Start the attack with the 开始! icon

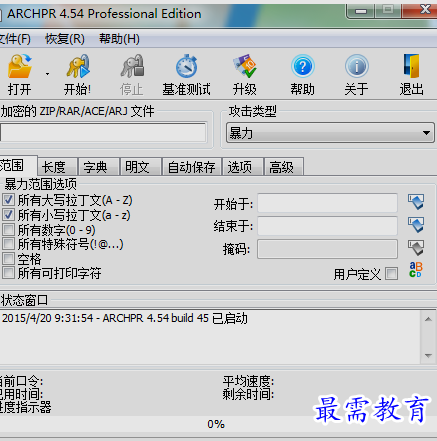tap(78, 66)
